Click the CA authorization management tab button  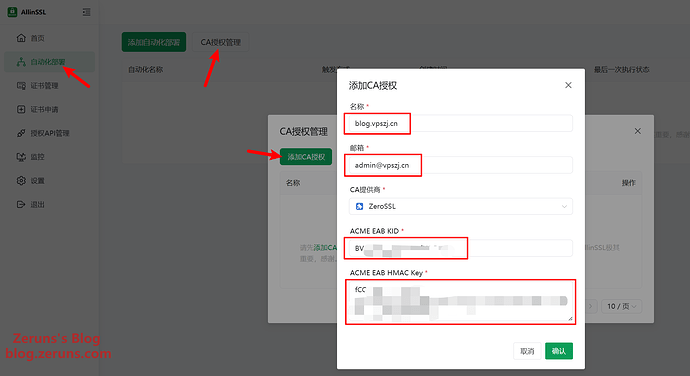pos(220,42)
